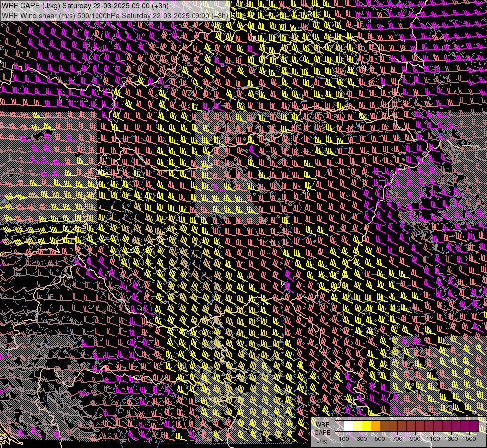Select the transparent first legend swatch
The width and height of the screenshot is (487, 448).
click(x=339, y=426)
